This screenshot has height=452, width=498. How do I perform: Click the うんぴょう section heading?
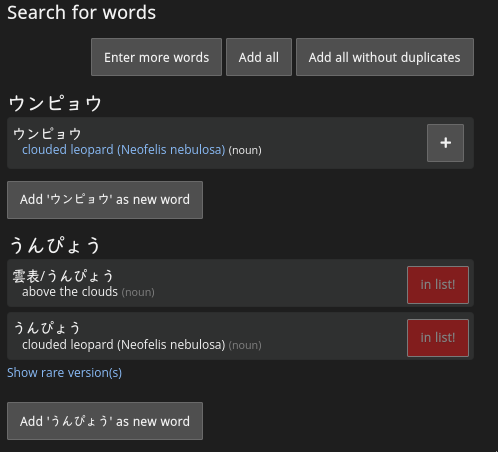tap(55, 245)
